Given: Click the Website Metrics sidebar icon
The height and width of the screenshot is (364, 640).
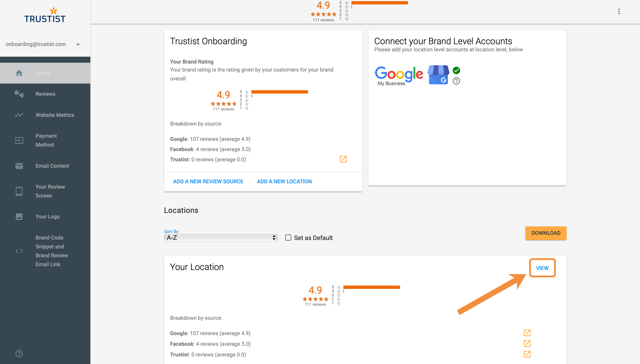Looking at the screenshot, I should pos(19,115).
